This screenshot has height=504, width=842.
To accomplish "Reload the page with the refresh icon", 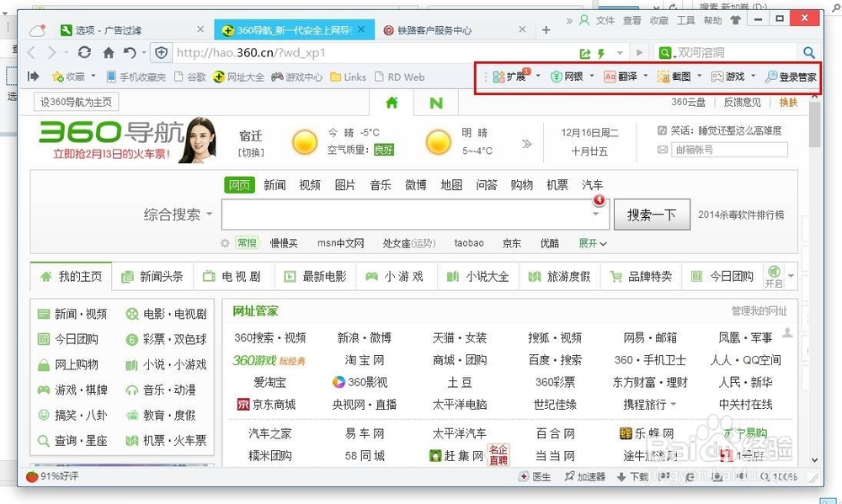I will [x=84, y=52].
